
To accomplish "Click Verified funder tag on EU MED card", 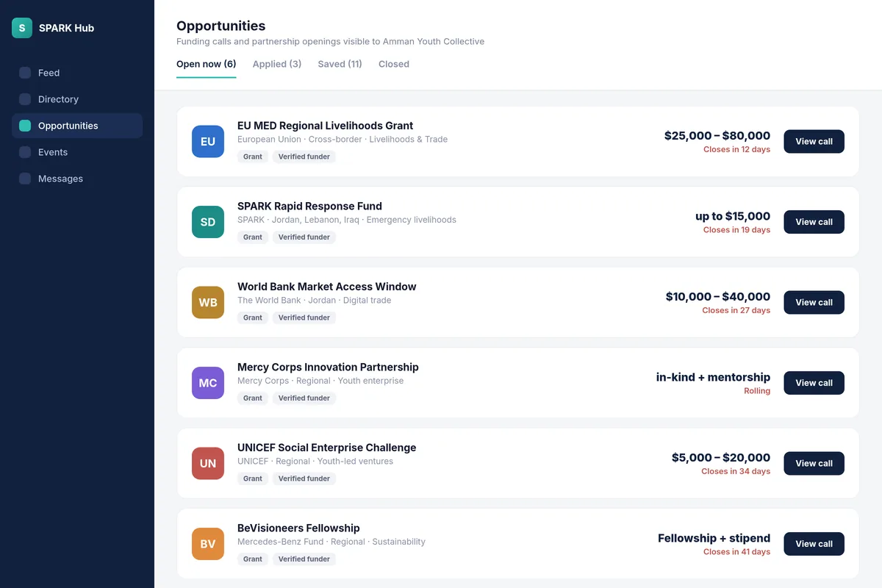I will point(304,157).
